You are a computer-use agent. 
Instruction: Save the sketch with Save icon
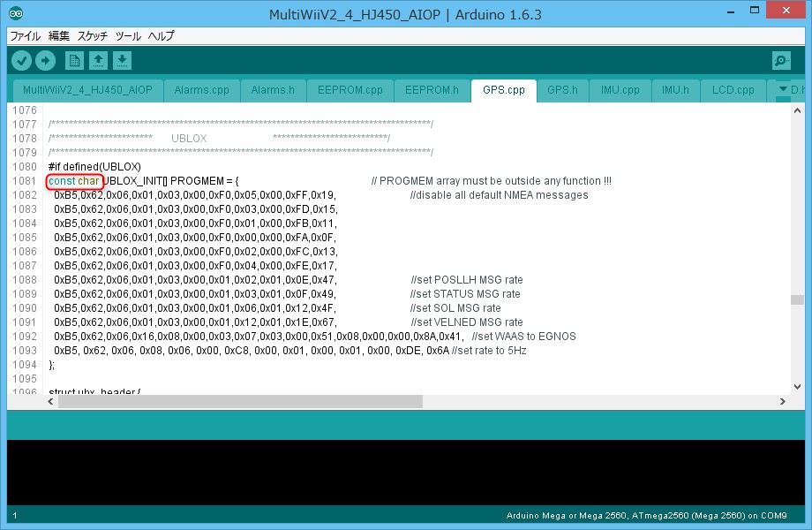[x=123, y=60]
